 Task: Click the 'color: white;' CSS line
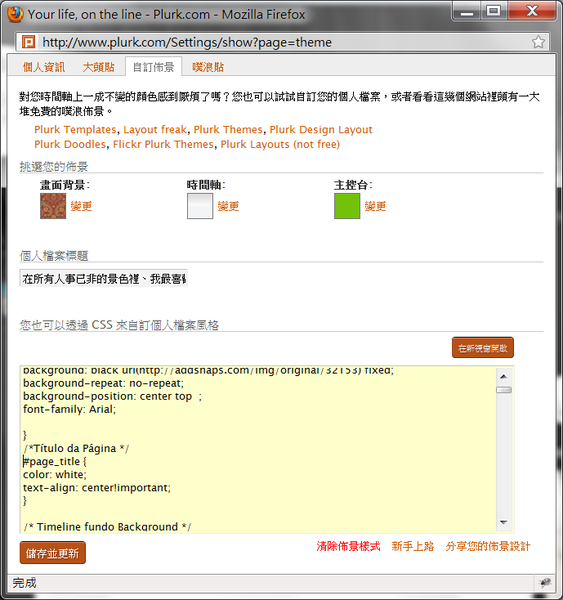[55, 474]
